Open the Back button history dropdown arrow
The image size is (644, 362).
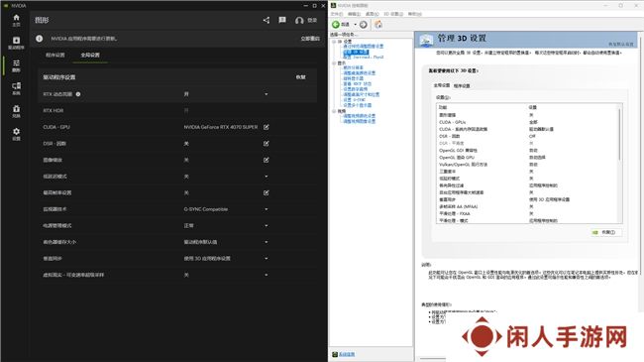click(x=356, y=25)
